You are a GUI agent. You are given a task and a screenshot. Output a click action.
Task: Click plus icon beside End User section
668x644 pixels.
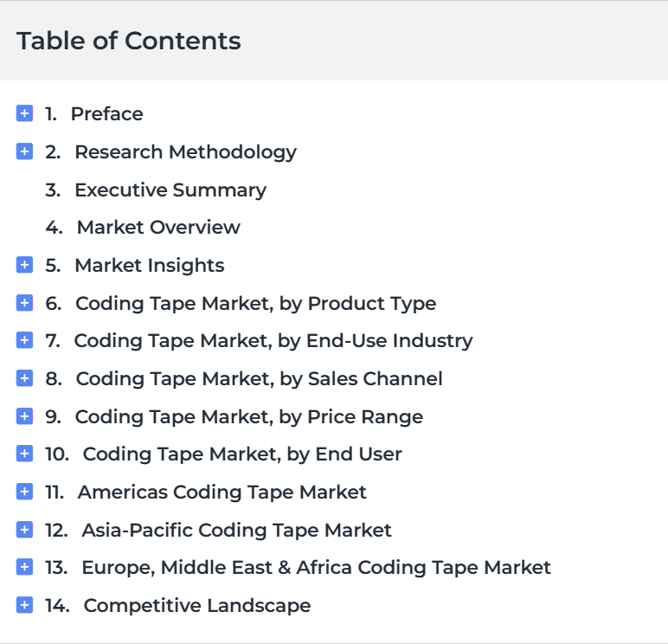click(25, 454)
